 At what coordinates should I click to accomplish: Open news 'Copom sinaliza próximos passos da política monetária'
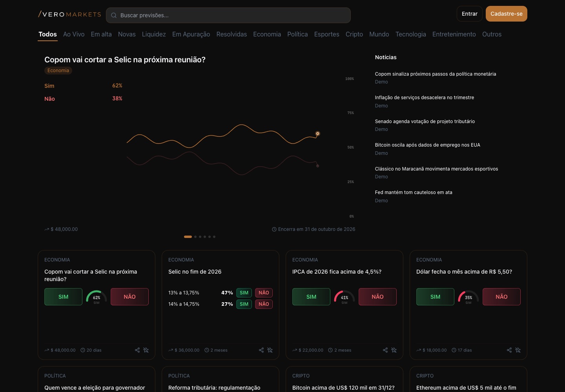[436, 74]
